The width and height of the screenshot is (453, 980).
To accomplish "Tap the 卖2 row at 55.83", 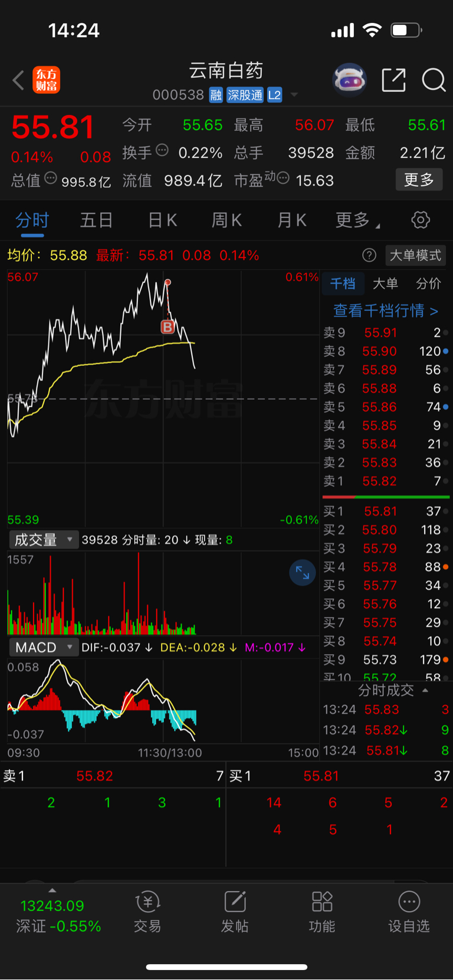I will [x=386, y=463].
